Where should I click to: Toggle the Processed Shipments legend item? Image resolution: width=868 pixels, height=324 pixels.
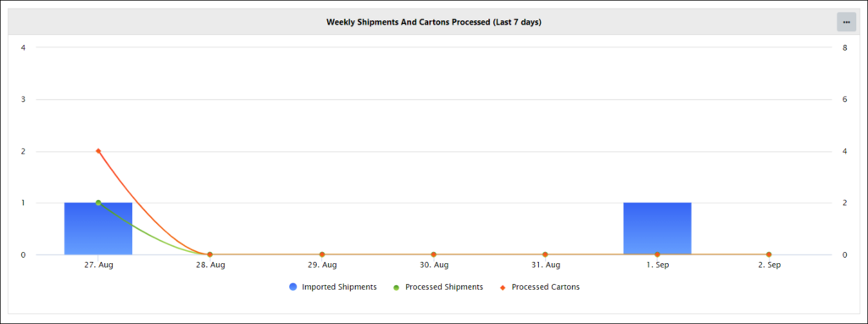click(438, 287)
